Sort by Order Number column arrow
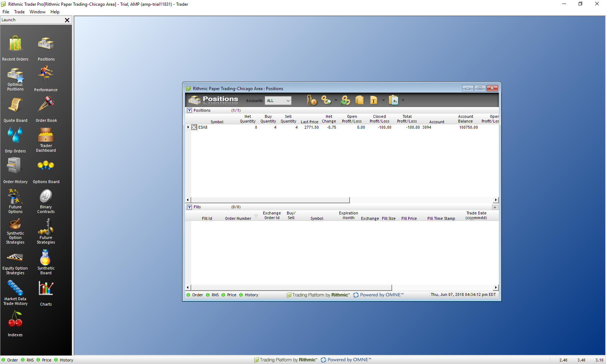Viewport: 606px width, 364px height. (256, 216)
